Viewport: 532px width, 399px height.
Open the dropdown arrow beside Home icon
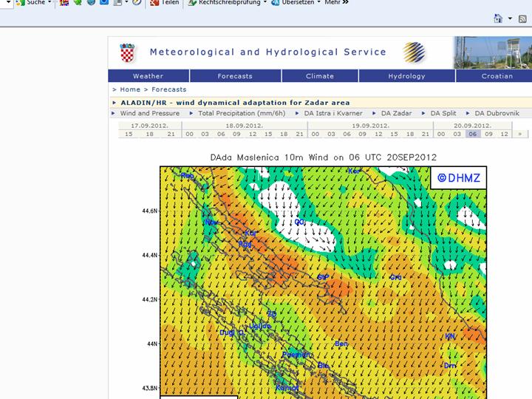(510, 18)
